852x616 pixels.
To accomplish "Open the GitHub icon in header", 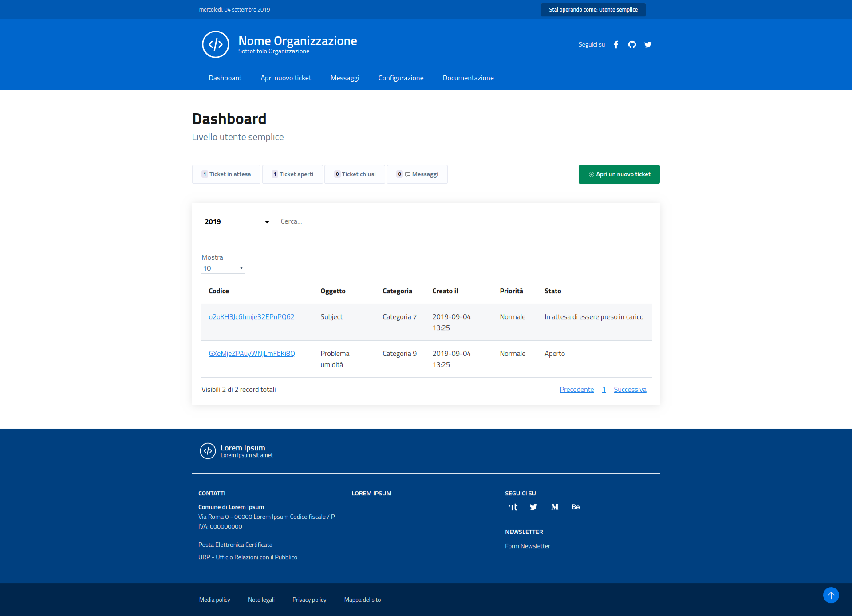I will (632, 45).
